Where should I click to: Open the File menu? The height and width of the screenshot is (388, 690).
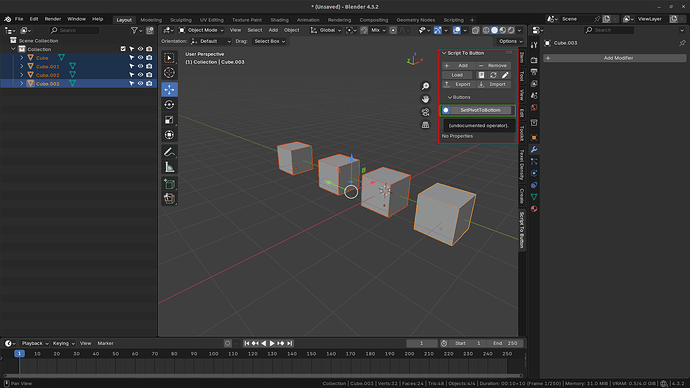[19, 19]
